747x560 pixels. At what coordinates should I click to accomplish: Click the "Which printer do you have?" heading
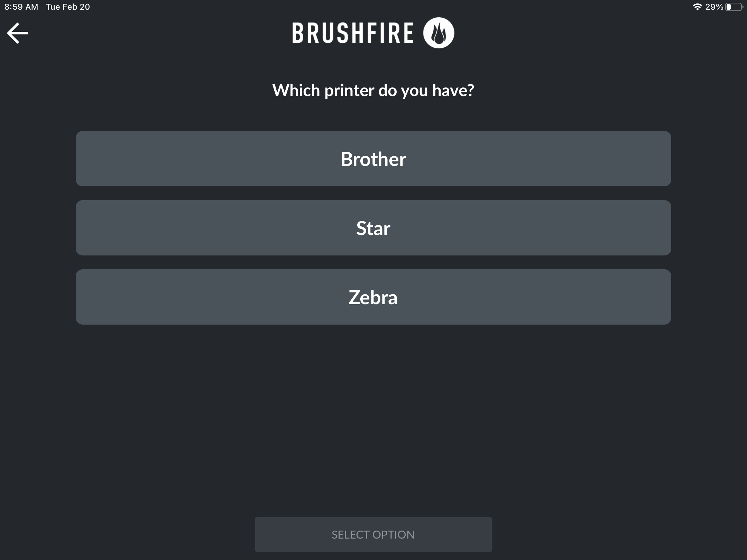tap(373, 91)
